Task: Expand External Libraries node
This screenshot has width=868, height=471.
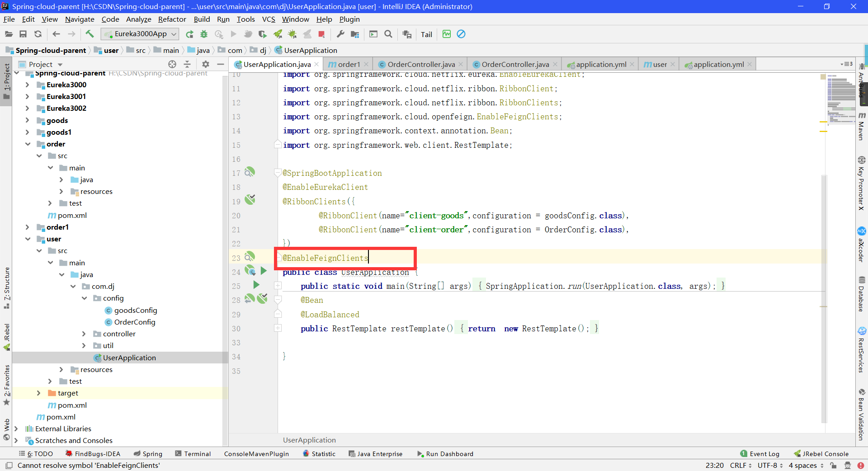Action: pos(16,429)
